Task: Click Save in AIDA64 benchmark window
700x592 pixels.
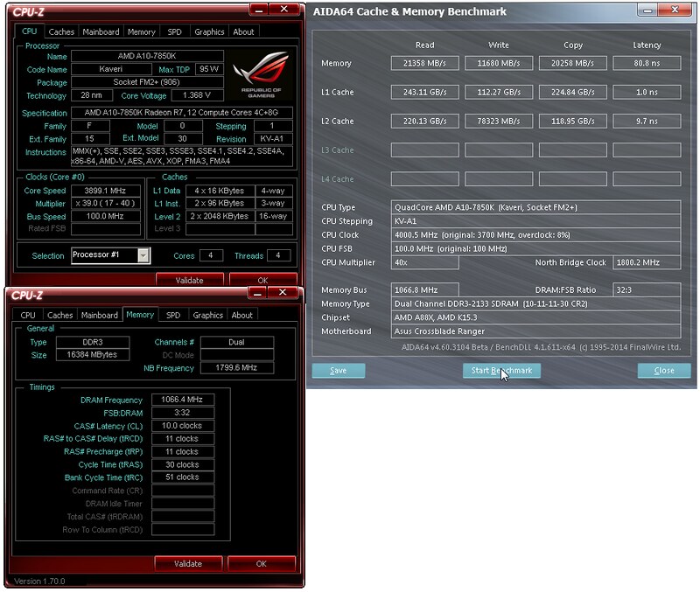Action: point(339,370)
